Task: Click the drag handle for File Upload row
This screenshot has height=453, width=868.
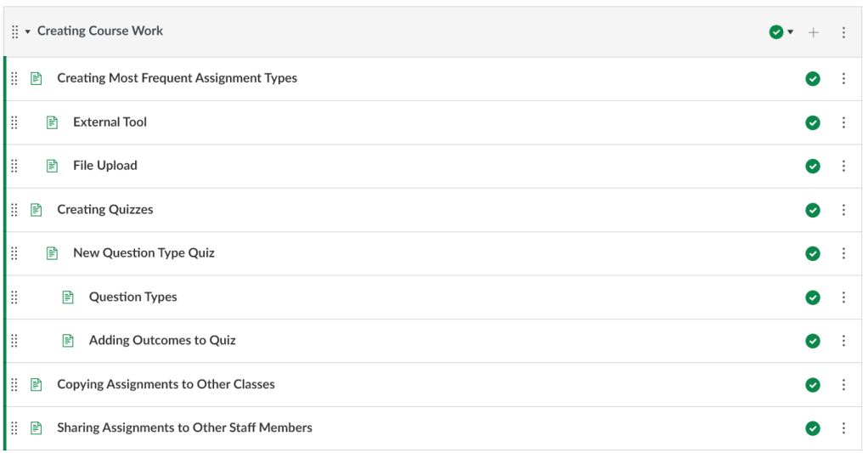Action: (x=14, y=166)
